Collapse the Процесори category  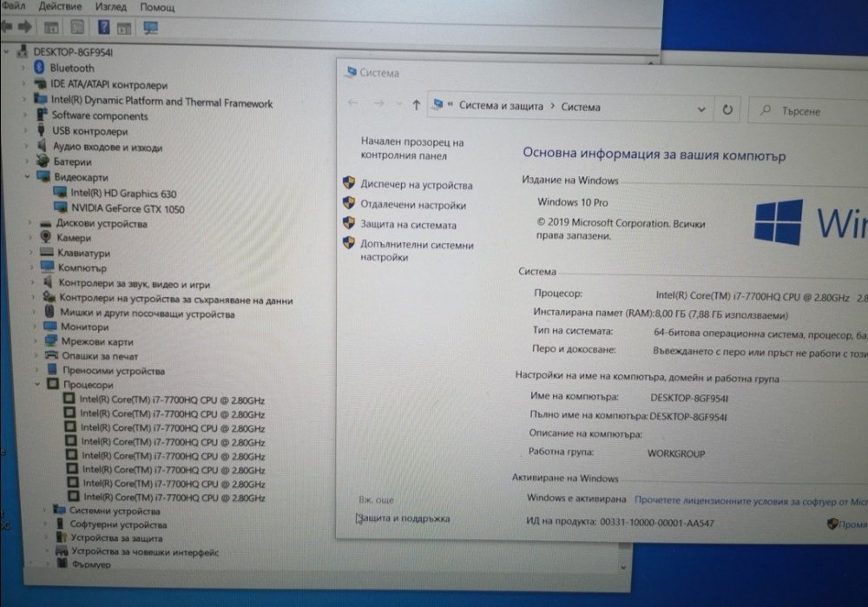(37, 384)
